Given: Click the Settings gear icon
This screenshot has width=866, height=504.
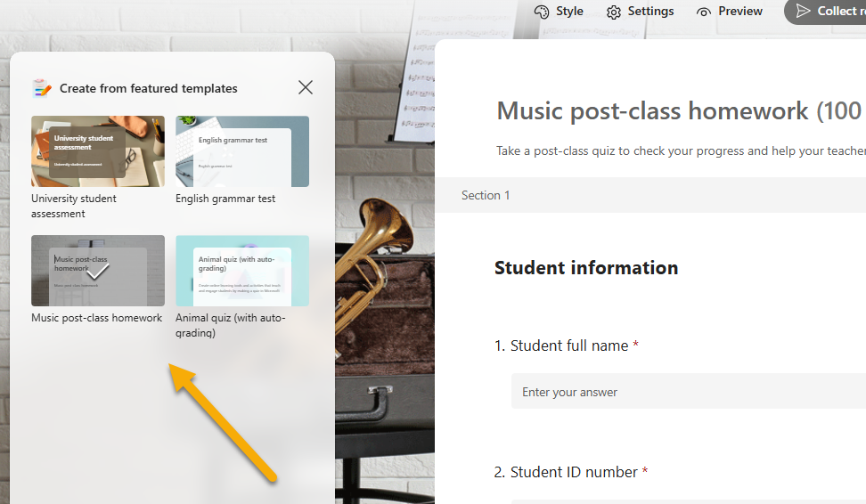Looking at the screenshot, I should (614, 12).
